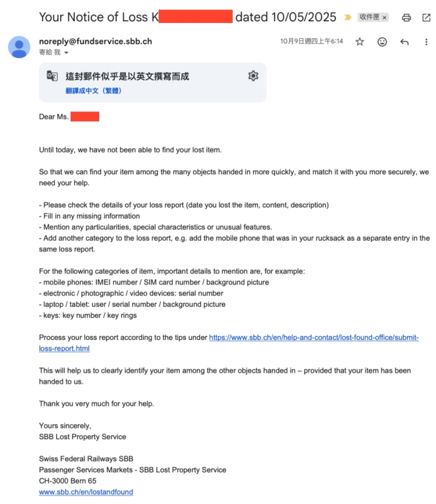Click the email timestamp 10月9日
The image size is (436, 504).
click(x=312, y=41)
